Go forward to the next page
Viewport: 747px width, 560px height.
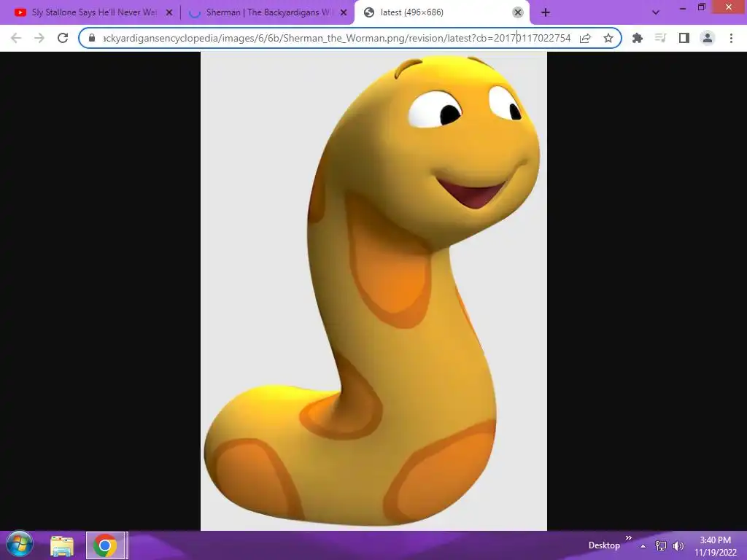pos(39,38)
